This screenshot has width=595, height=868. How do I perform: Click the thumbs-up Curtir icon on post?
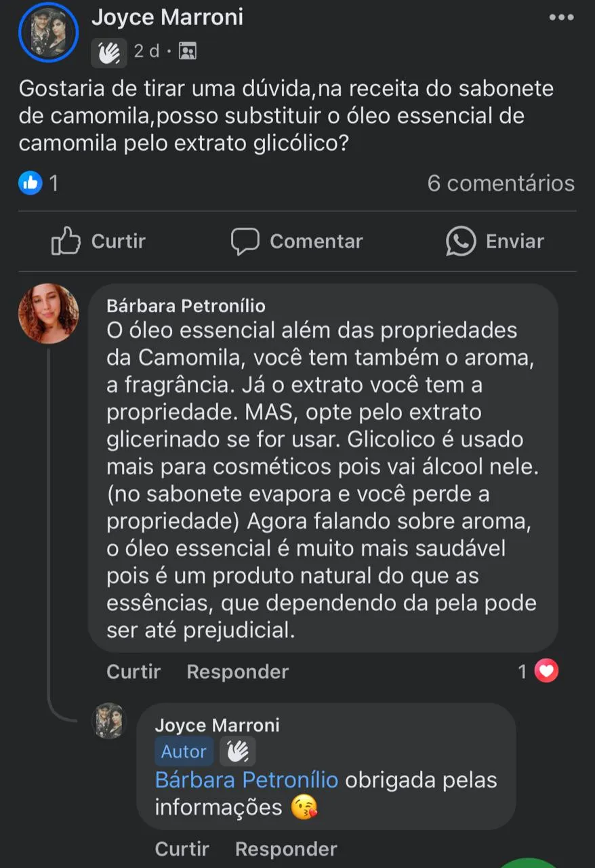(x=66, y=241)
